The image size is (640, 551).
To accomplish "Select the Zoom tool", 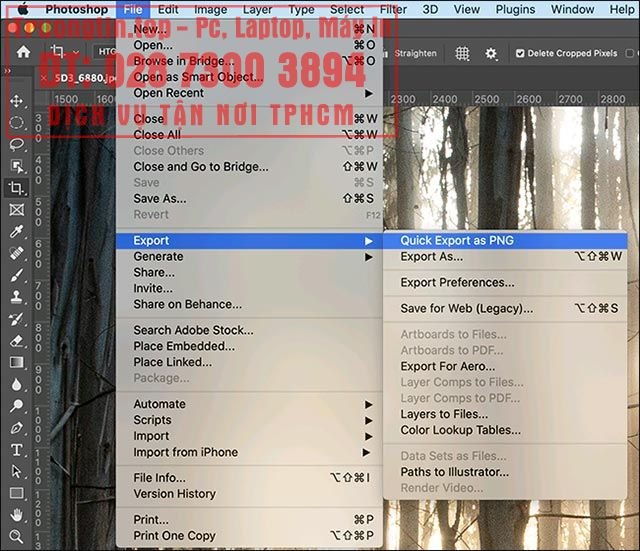I will (16, 536).
